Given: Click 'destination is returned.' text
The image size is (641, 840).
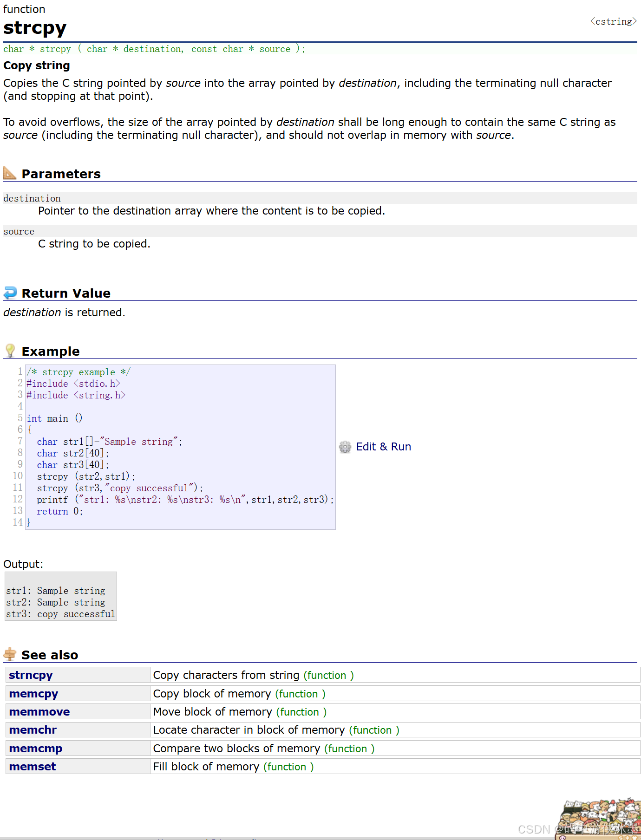Looking at the screenshot, I should point(64,313).
